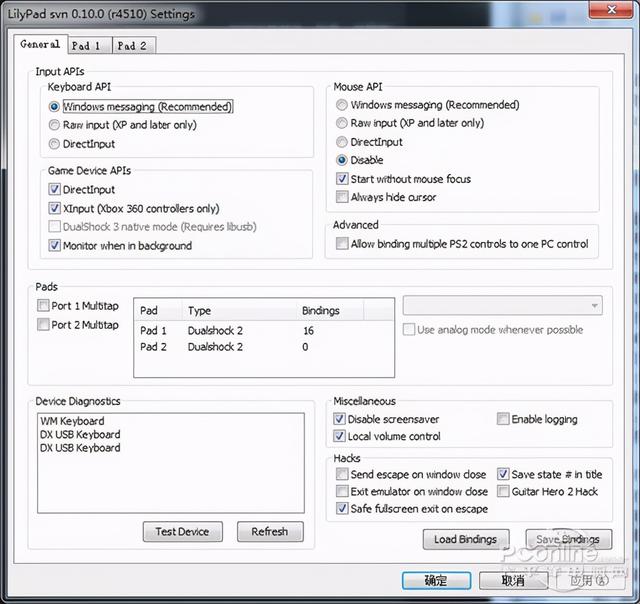The height and width of the screenshot is (604, 640).
Task: Select WM Keyboard in Device Diagnostics
Action: [x=72, y=422]
